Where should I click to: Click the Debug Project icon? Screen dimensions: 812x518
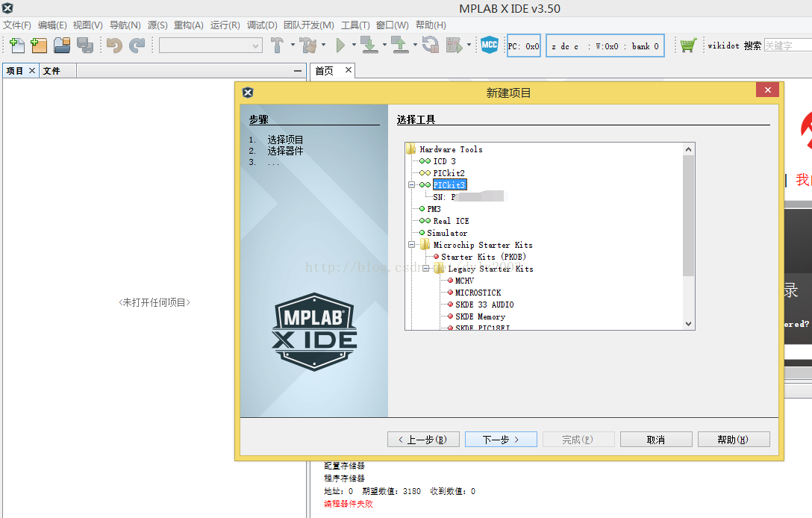coord(455,46)
